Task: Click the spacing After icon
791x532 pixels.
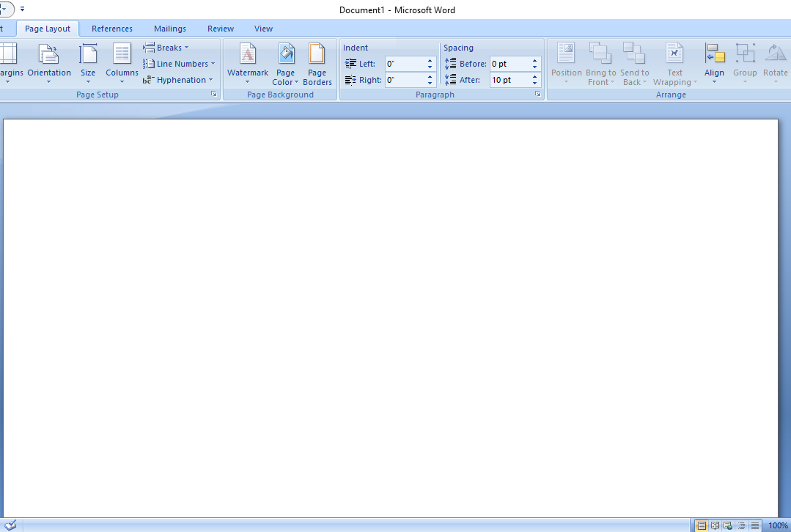Action: click(x=451, y=80)
